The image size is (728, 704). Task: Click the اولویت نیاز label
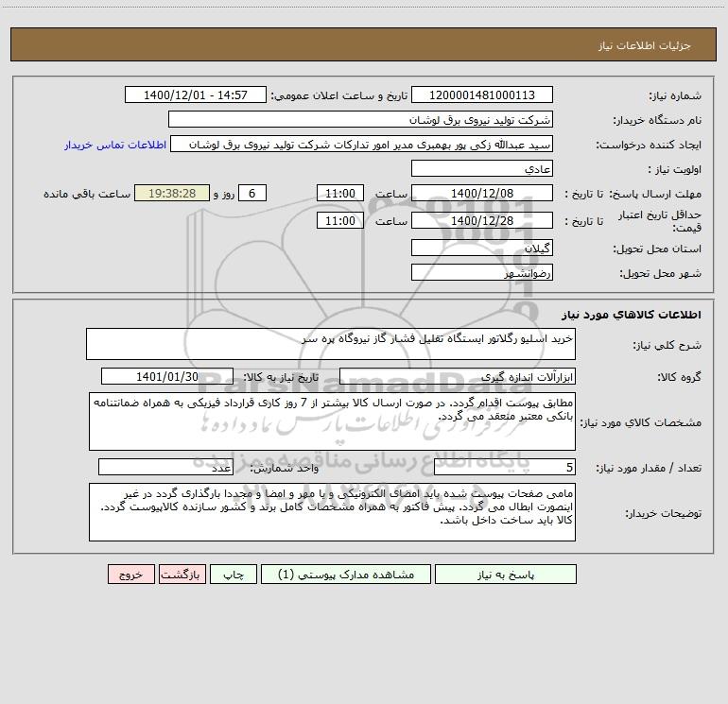pyautogui.click(x=674, y=169)
